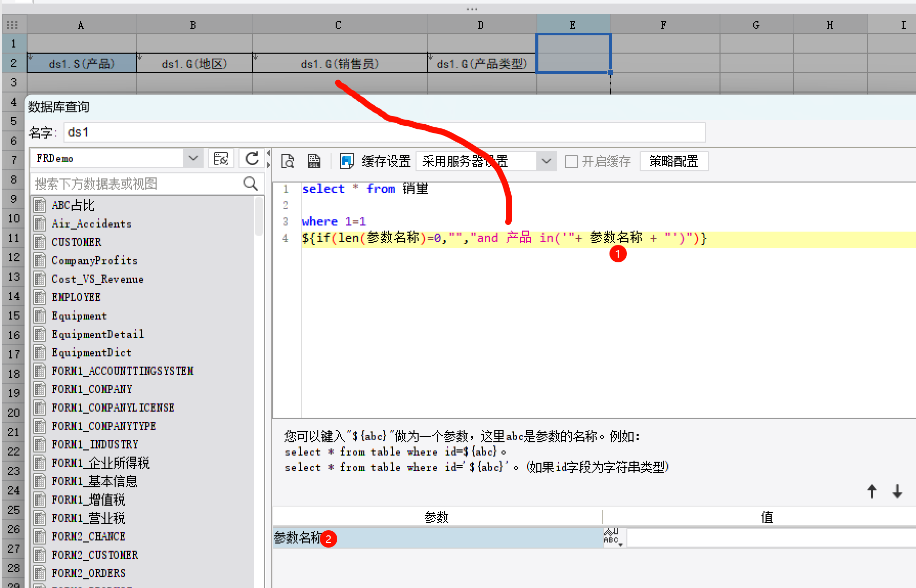Select the FORM1_INDUSTRY table
The image size is (916, 588).
(95, 444)
